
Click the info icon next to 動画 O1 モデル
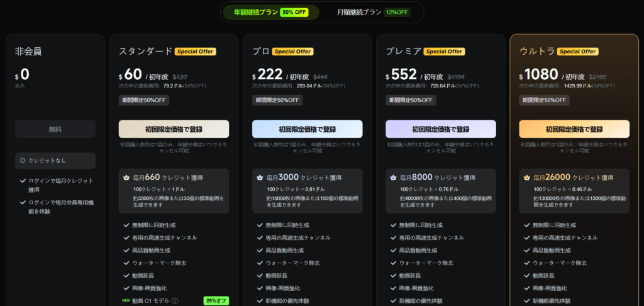[x=175, y=301]
